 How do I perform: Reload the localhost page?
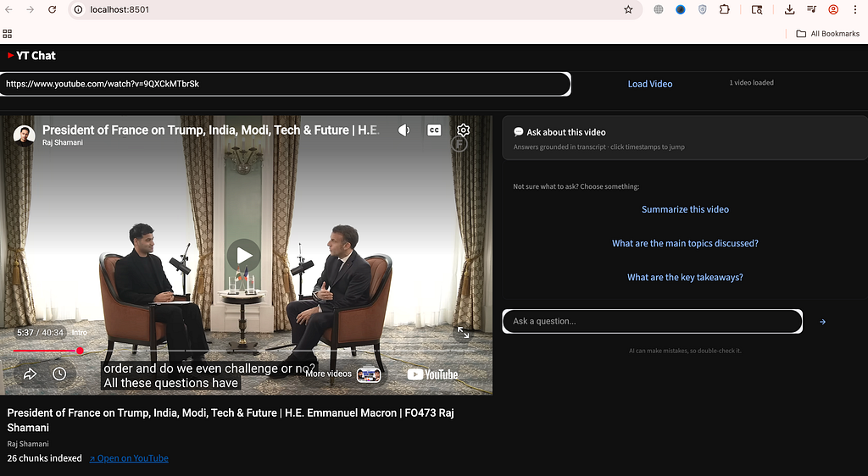coord(52,9)
